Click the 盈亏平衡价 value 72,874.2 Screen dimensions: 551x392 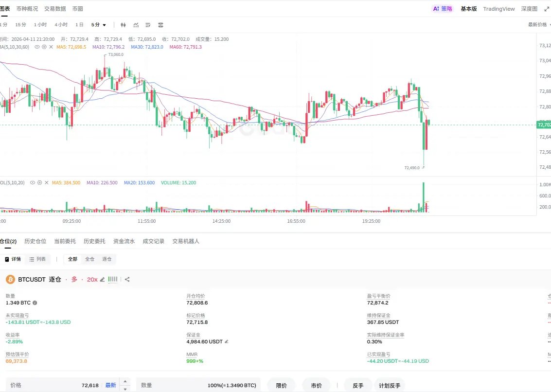click(378, 303)
